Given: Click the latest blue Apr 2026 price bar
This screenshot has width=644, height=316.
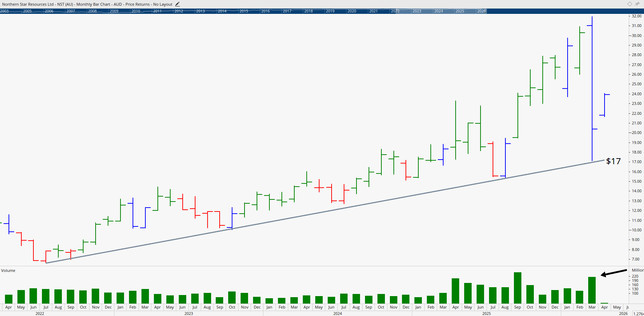Looking at the screenshot, I should (605, 105).
